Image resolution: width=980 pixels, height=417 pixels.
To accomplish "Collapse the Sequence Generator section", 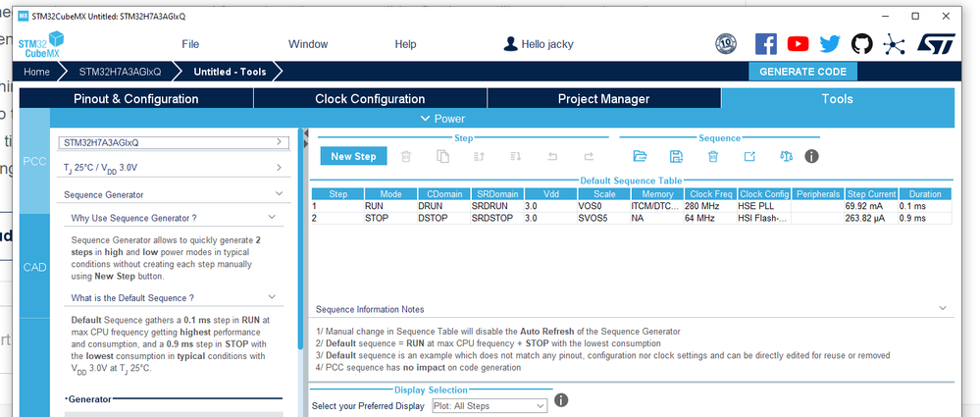I will coord(279,194).
